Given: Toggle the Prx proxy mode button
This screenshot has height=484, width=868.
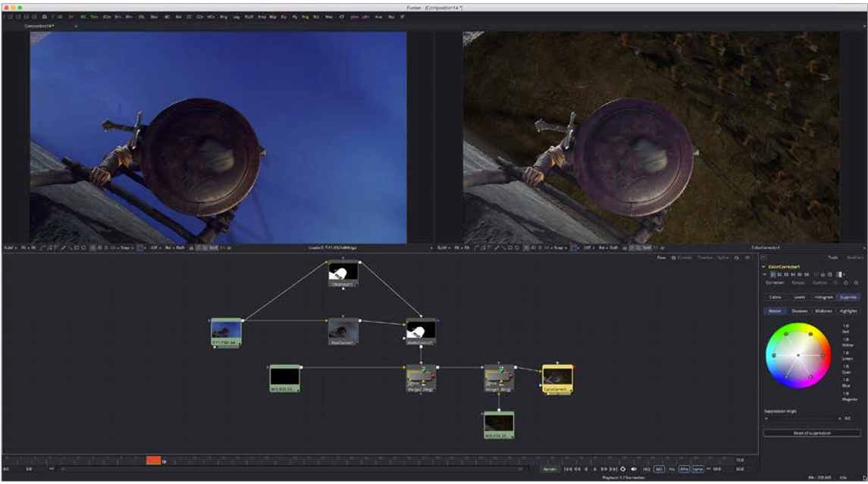Looking at the screenshot, I should point(671,469).
